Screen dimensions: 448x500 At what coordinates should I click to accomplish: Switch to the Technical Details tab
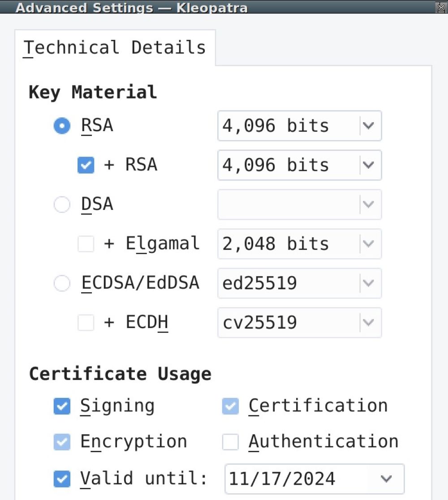point(115,48)
